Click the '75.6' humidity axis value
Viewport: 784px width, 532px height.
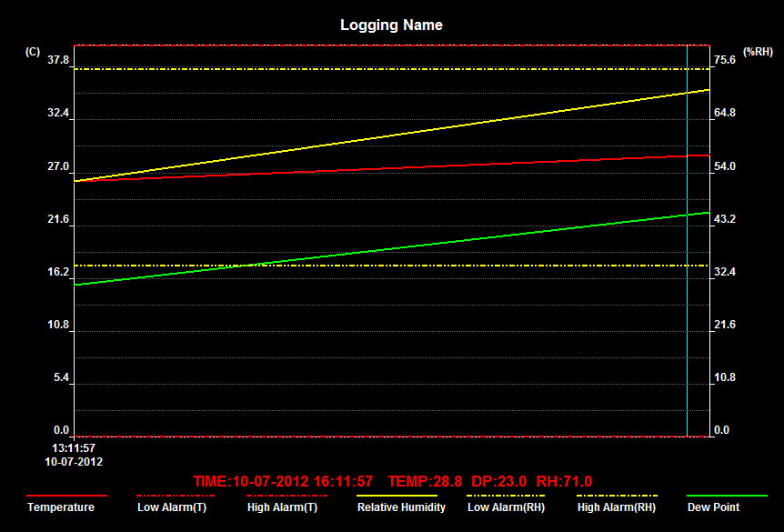[725, 60]
